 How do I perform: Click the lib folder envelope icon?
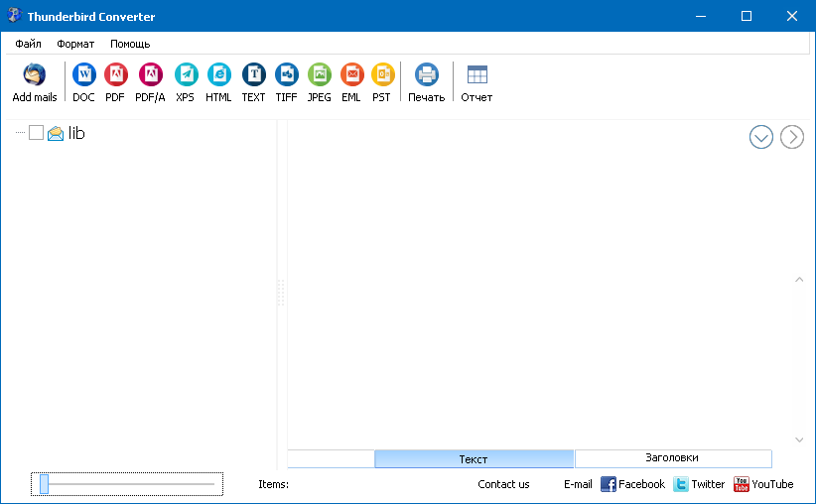(56, 133)
